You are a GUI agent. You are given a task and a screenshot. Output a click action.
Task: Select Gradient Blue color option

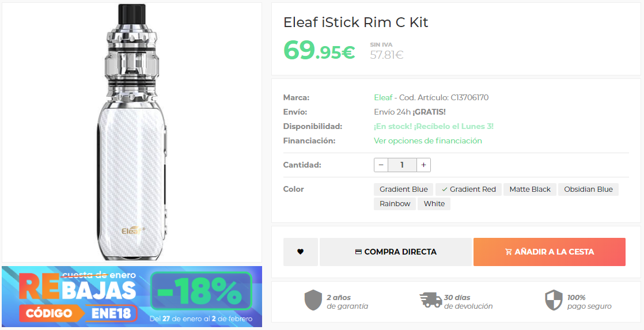click(403, 189)
